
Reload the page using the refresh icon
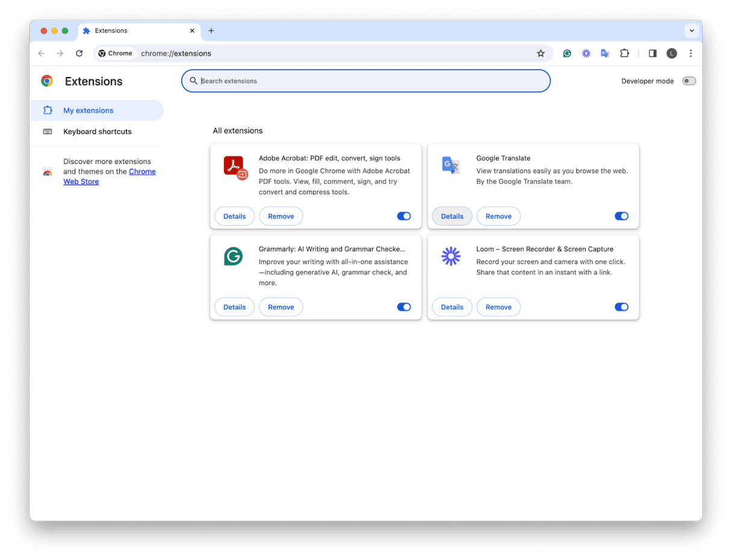tap(79, 53)
